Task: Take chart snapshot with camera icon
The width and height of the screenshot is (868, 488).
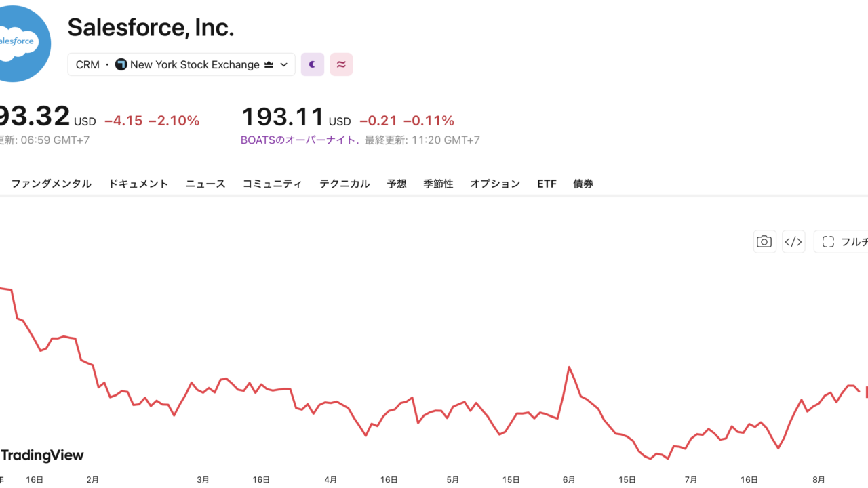Action: (764, 241)
